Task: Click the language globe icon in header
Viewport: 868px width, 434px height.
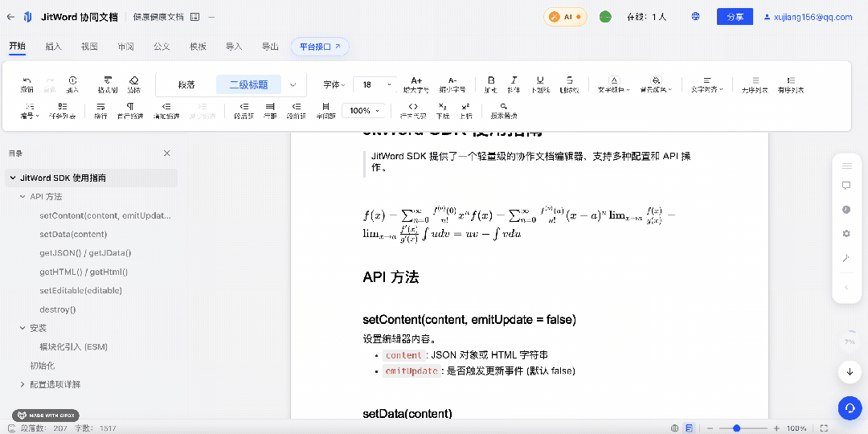Action: pyautogui.click(x=696, y=17)
